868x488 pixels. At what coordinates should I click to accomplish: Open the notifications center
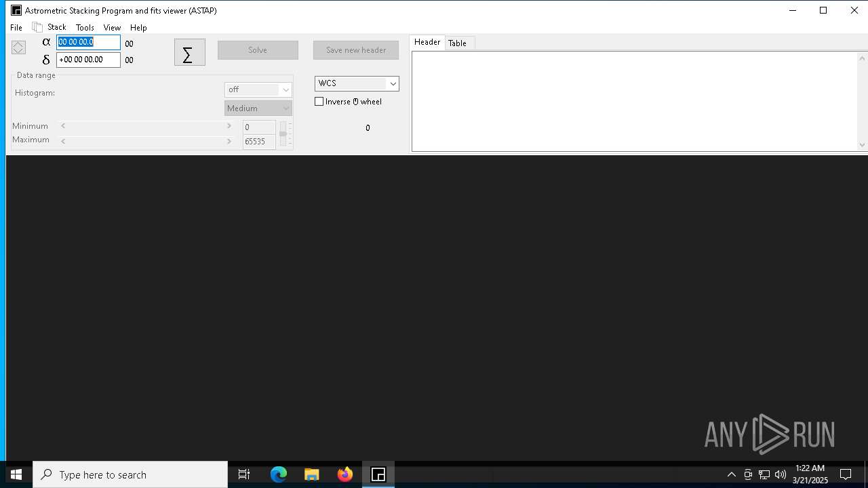click(x=846, y=474)
